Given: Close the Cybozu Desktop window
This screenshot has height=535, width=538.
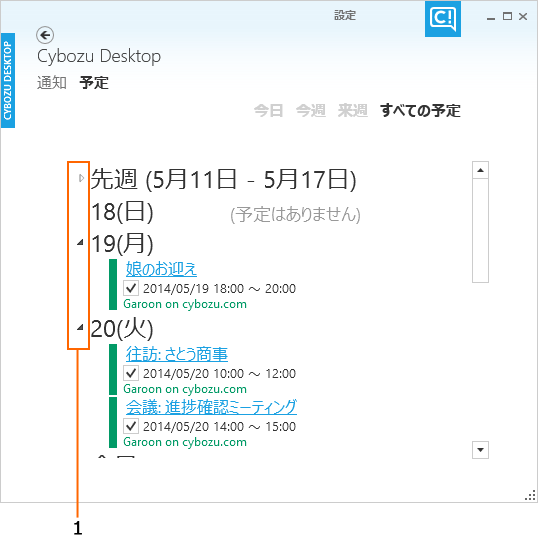Looking at the screenshot, I should pyautogui.click(x=523, y=16).
